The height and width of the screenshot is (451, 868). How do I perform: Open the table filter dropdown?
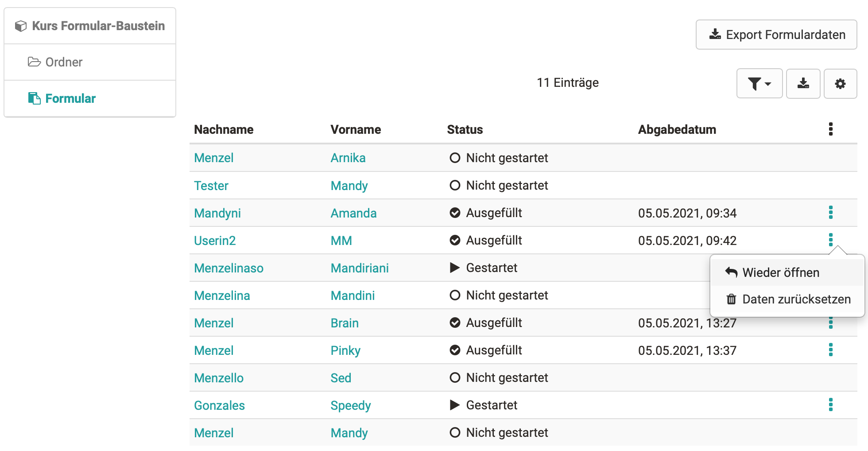coord(759,83)
